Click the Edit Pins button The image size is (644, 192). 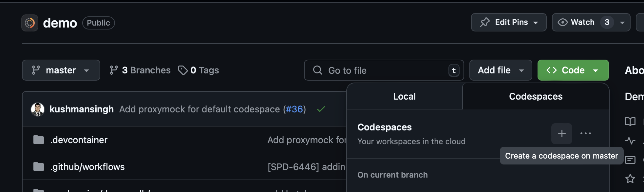click(x=509, y=22)
